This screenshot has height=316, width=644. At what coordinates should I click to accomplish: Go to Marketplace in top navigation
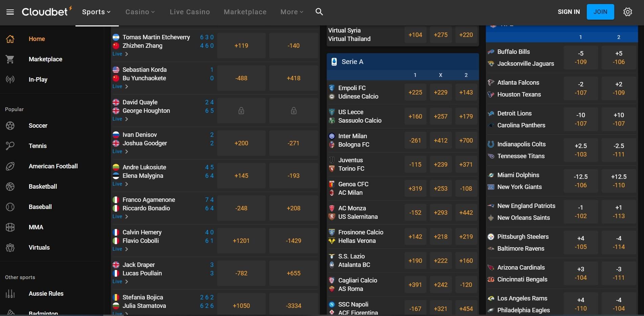245,12
